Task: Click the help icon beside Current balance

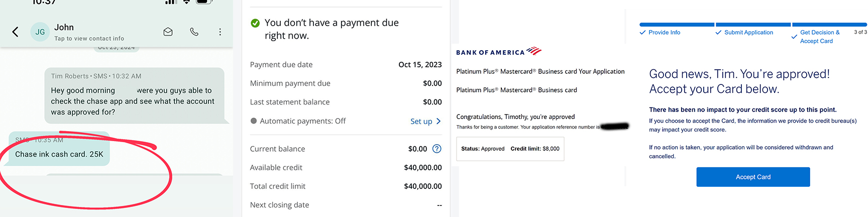Action: pyautogui.click(x=437, y=149)
